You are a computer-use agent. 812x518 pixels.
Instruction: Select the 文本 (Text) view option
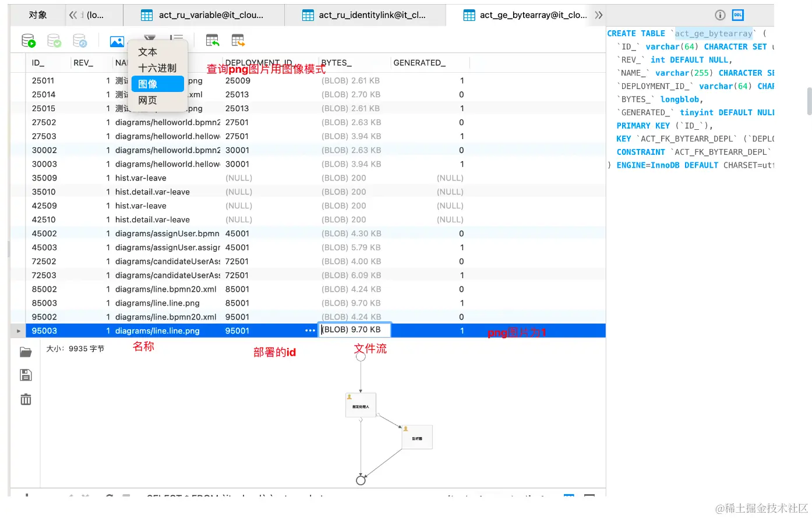click(158, 52)
